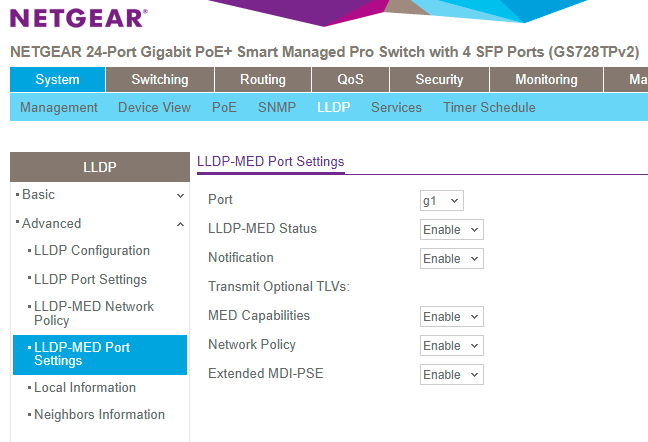Open LLDP Configuration in the sidebar
The height and width of the screenshot is (442, 648).
pyautogui.click(x=92, y=251)
